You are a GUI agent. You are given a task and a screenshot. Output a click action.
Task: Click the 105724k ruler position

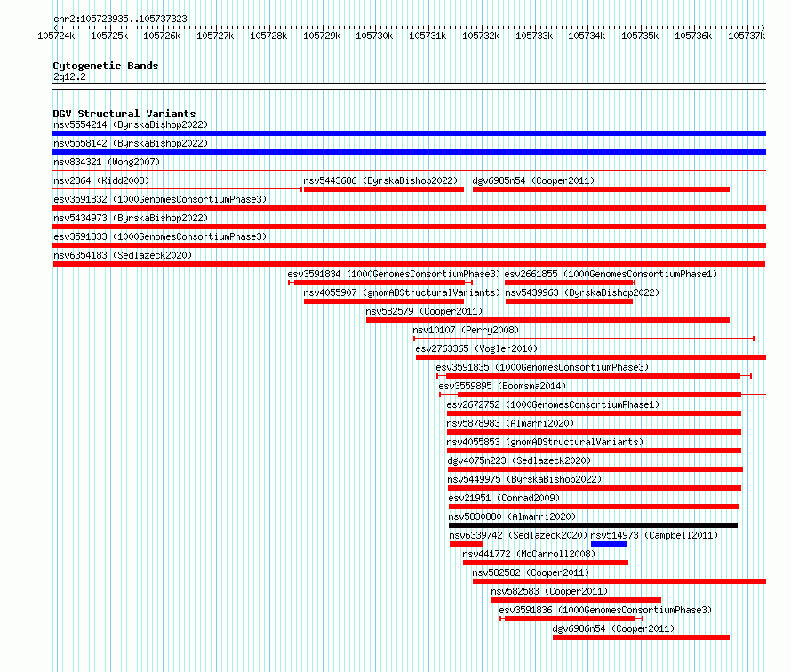56,36
